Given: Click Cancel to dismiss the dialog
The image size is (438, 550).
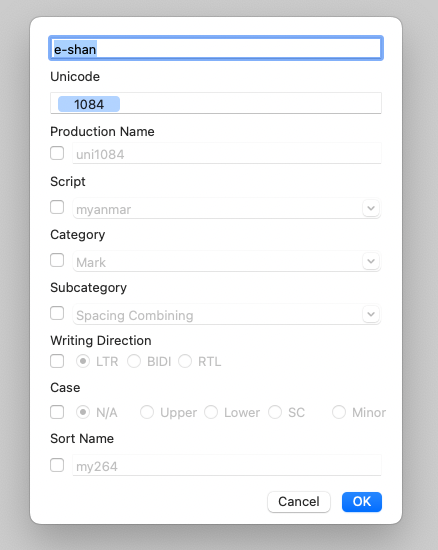Looking at the screenshot, I should pyautogui.click(x=299, y=502).
